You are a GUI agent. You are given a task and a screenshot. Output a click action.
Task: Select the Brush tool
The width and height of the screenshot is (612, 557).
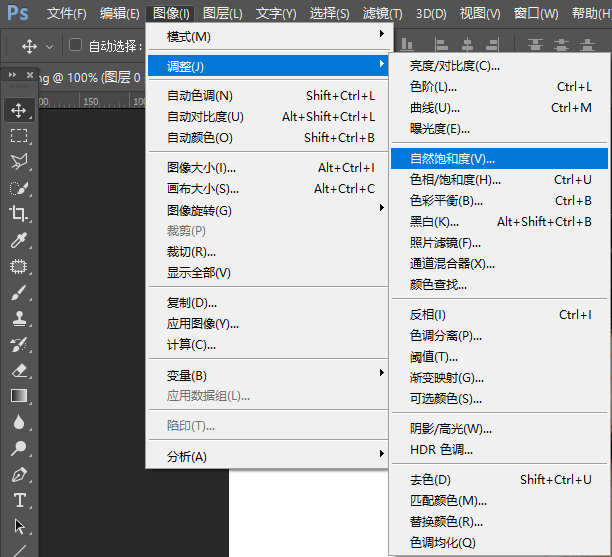(x=19, y=292)
